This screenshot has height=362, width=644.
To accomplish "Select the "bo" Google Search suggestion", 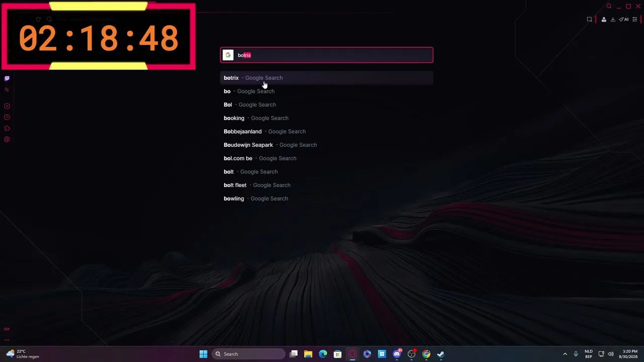I will coord(327,92).
